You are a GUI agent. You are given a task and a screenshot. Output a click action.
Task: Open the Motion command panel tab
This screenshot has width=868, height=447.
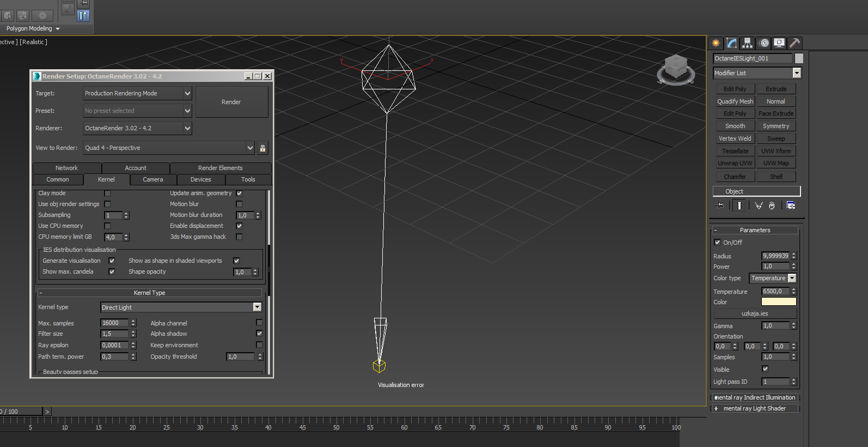coord(764,43)
